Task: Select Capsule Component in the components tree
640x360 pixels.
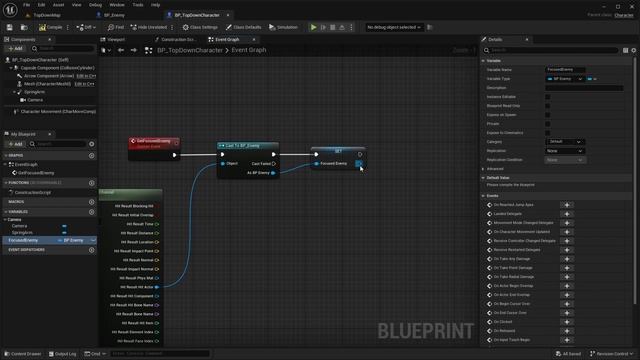Action: tap(57, 68)
